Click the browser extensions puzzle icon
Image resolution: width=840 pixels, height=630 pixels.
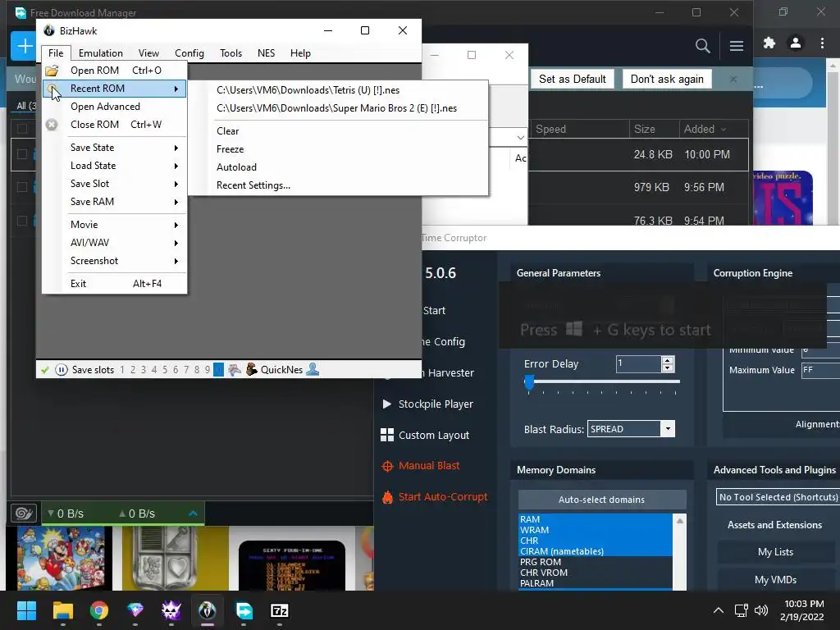769,43
